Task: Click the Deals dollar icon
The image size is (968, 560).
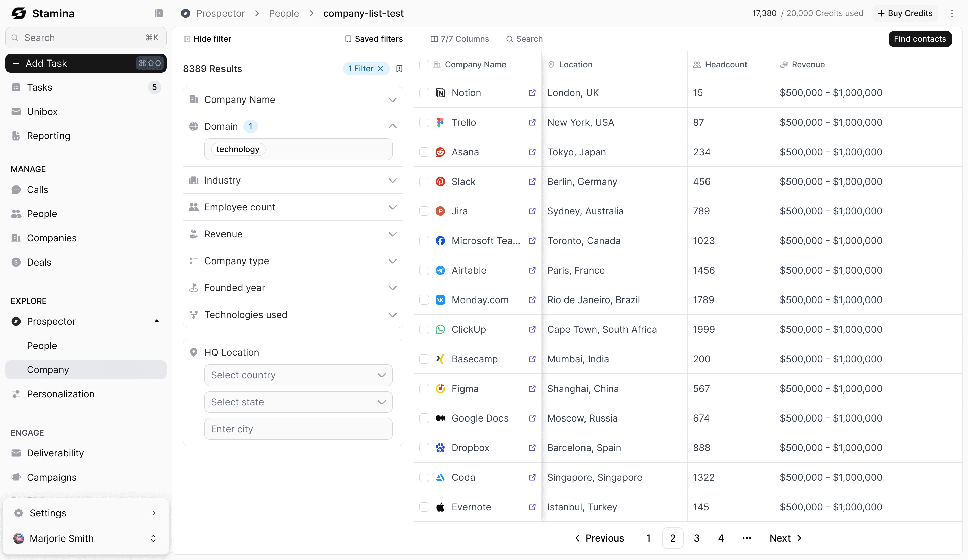Action: [16, 262]
